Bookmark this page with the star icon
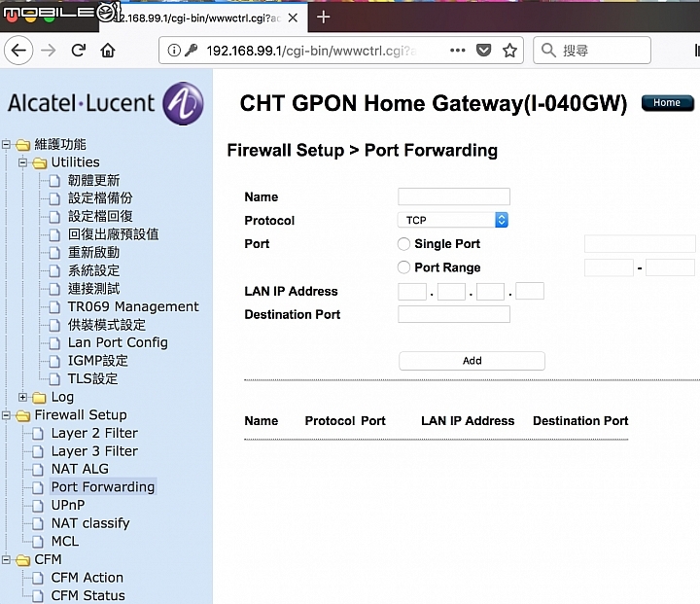 point(509,50)
